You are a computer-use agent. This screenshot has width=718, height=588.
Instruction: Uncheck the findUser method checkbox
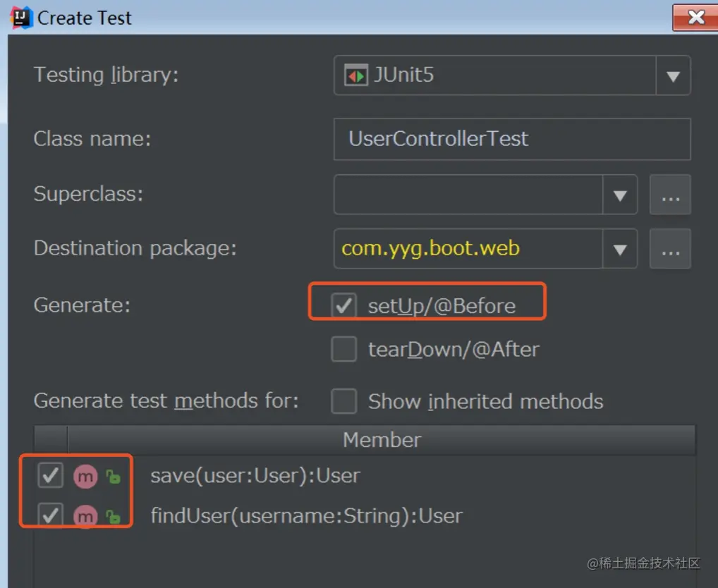(50, 515)
